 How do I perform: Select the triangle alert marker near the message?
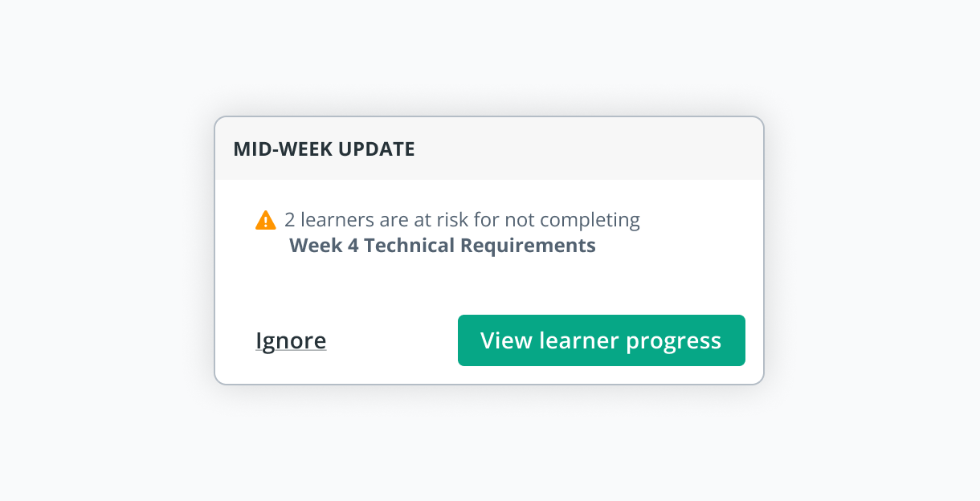click(x=265, y=218)
